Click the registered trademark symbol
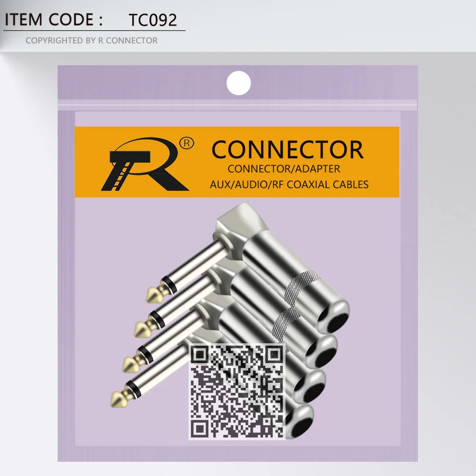This screenshot has width=476, height=476. click(x=187, y=143)
